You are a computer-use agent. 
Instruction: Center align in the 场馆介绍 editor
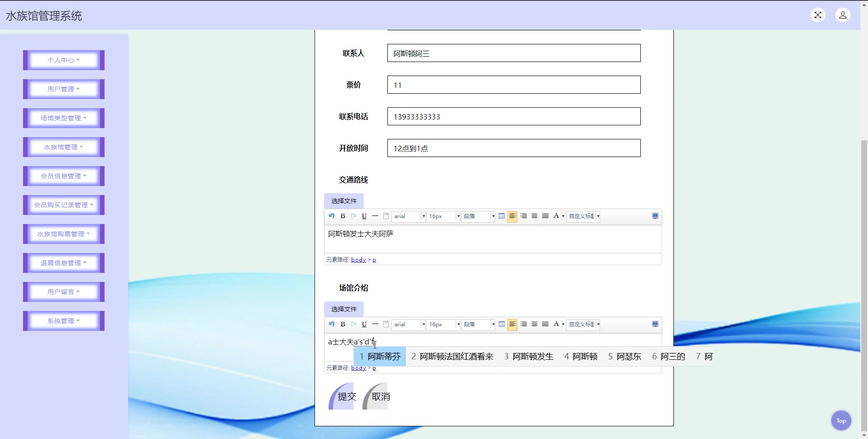(534, 324)
